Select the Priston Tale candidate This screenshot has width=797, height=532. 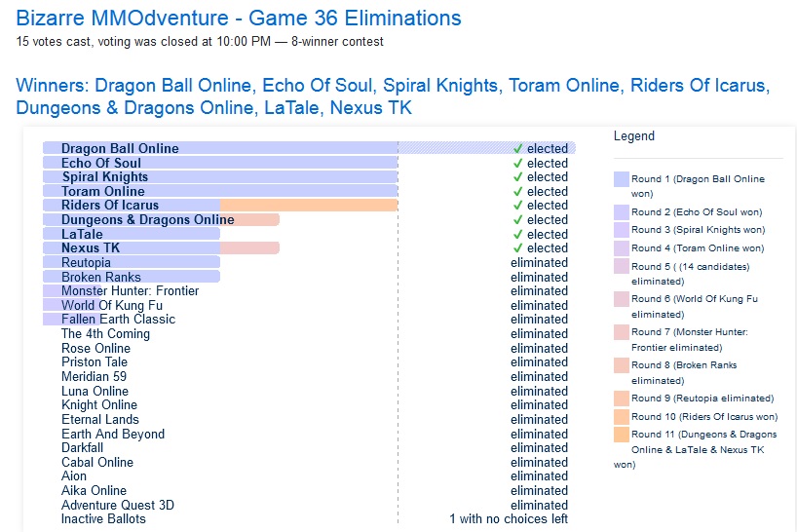[x=95, y=362]
